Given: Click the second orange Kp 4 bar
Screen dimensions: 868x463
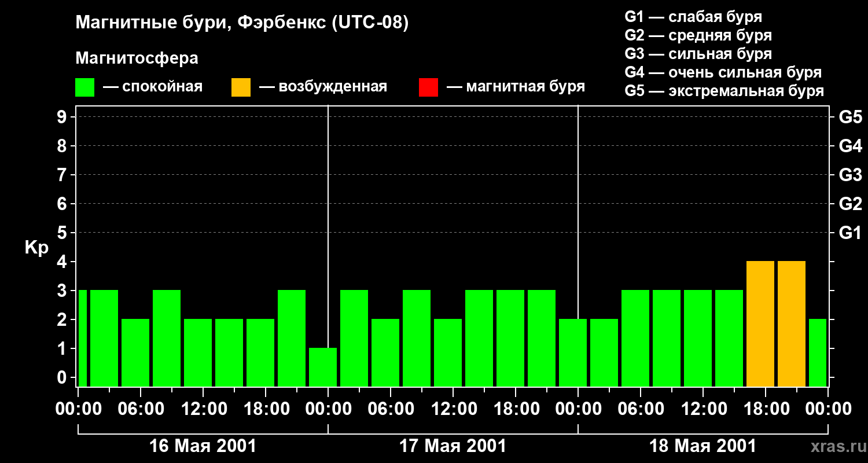Looking at the screenshot, I should coord(792,324).
